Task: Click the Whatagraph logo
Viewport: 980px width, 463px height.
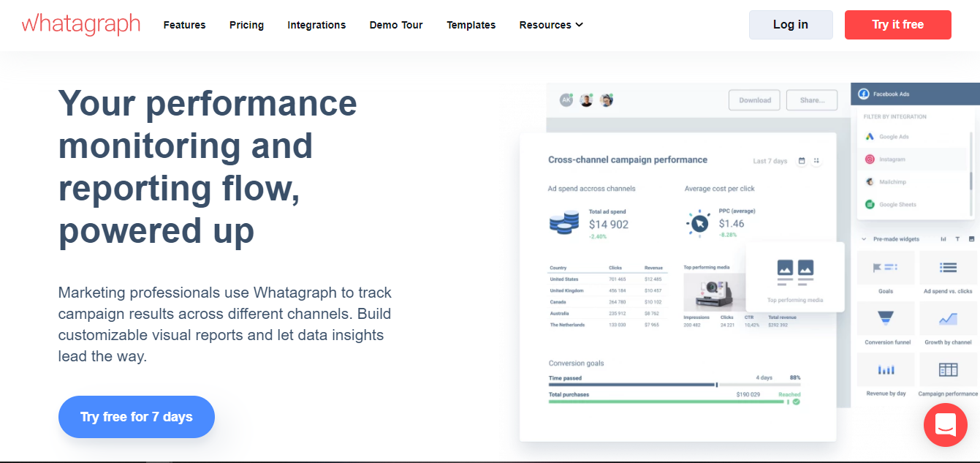Action: [x=81, y=25]
